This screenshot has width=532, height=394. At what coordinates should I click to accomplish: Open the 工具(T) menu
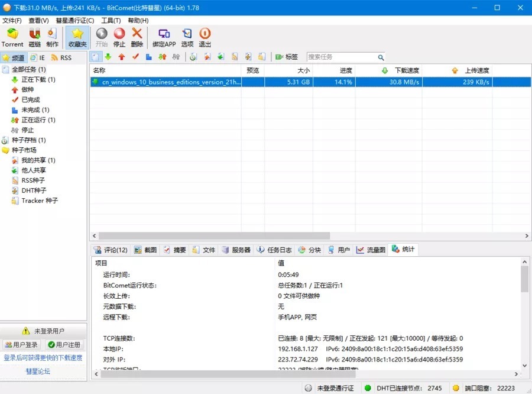pos(111,20)
